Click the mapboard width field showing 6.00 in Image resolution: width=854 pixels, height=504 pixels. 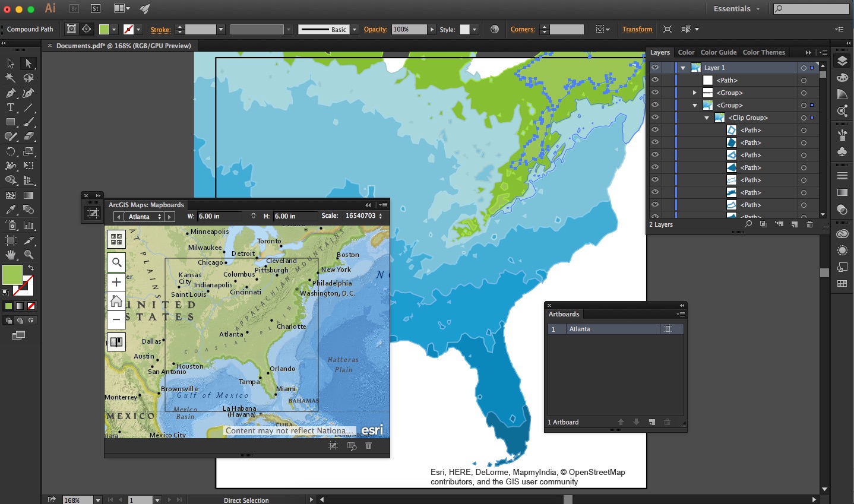coord(220,216)
